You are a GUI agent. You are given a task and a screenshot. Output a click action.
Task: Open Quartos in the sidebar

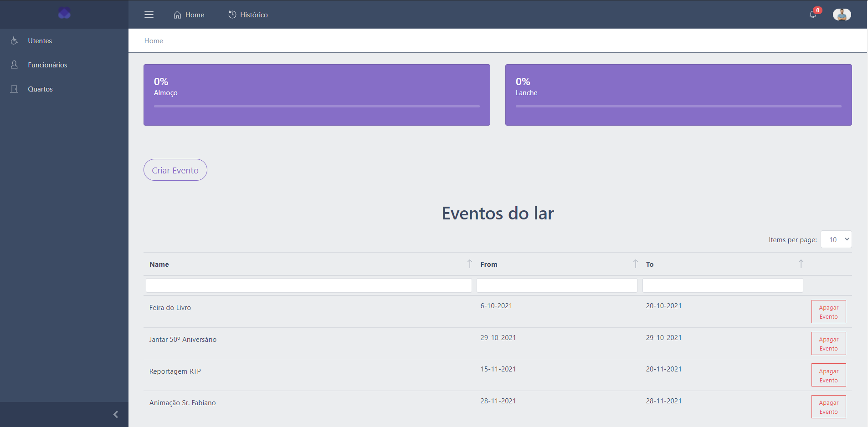click(40, 89)
